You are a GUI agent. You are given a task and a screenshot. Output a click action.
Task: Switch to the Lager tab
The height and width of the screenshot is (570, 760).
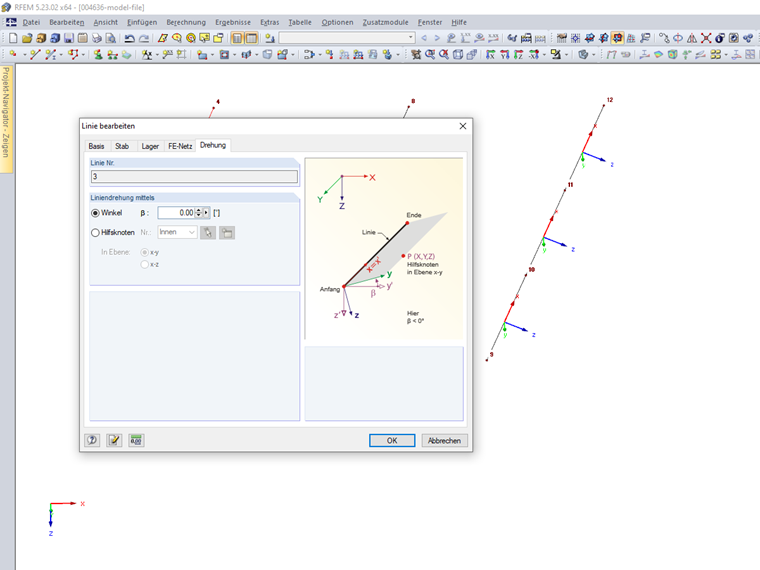(x=150, y=146)
